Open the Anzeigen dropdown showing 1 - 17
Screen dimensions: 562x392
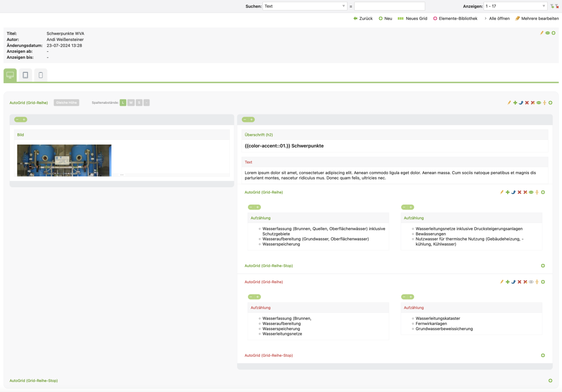coord(515,6)
